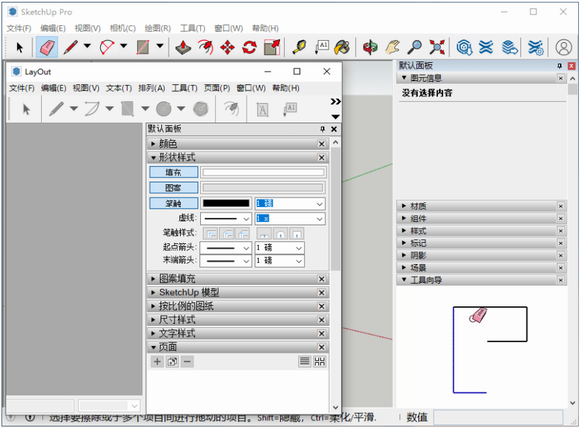Close the 颜色 panel with X
This screenshot has height=428, width=580.
click(321, 144)
